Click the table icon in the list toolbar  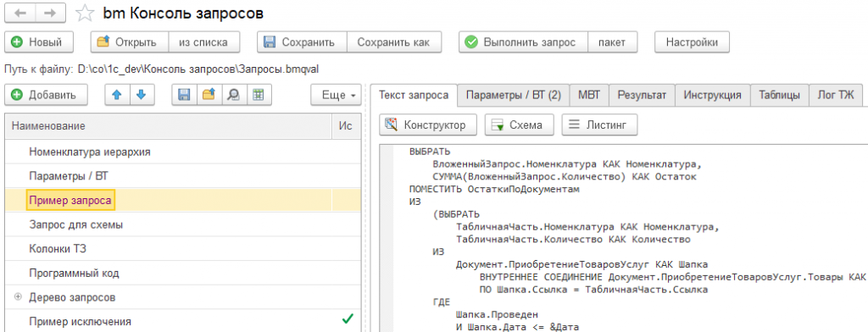click(x=259, y=95)
